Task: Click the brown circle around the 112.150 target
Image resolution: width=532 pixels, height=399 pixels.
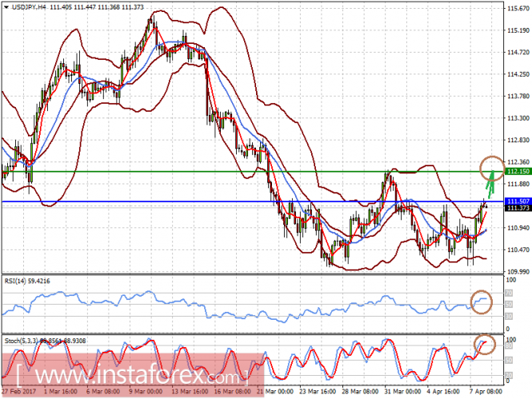Action: coord(492,169)
